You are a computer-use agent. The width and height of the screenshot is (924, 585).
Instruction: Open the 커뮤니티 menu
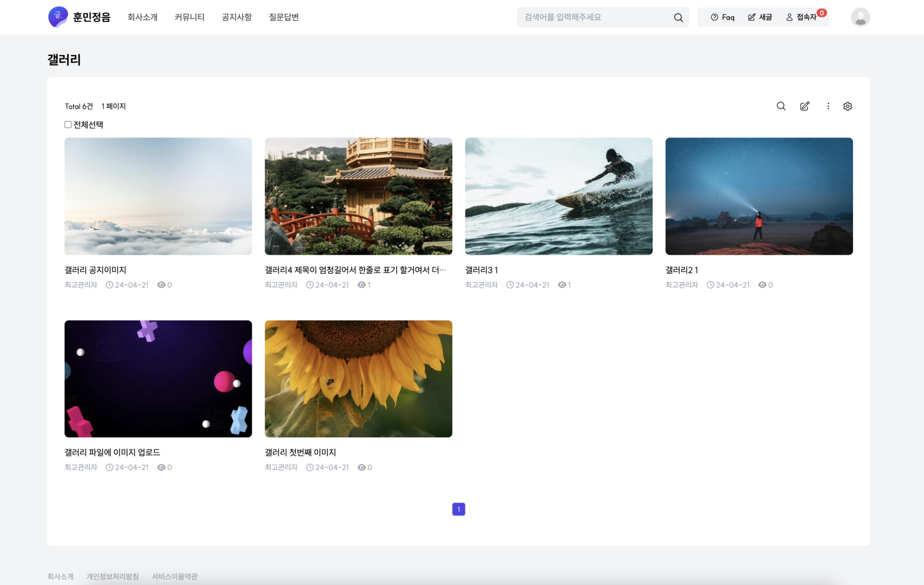(189, 17)
